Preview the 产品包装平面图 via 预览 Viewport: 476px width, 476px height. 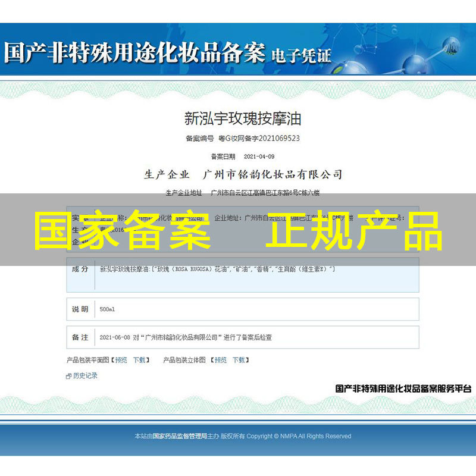tap(121, 360)
